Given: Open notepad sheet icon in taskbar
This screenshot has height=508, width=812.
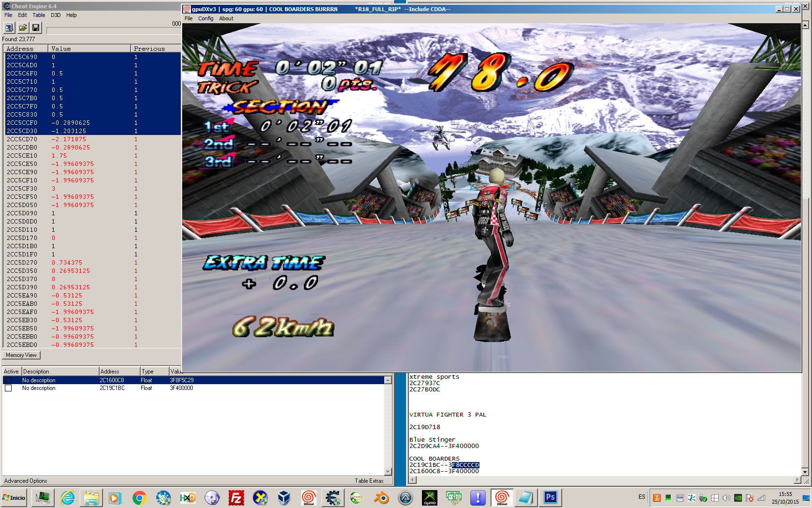Looking at the screenshot, I should 526,497.
